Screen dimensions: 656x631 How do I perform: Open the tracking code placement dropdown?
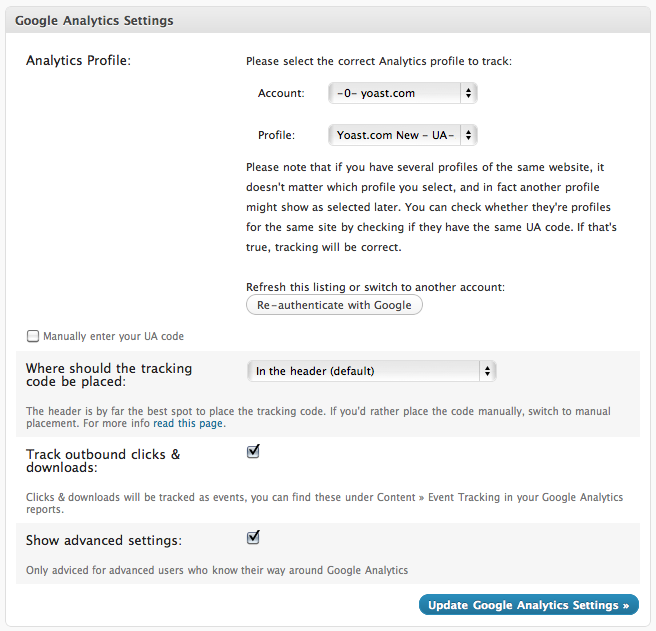pos(371,371)
